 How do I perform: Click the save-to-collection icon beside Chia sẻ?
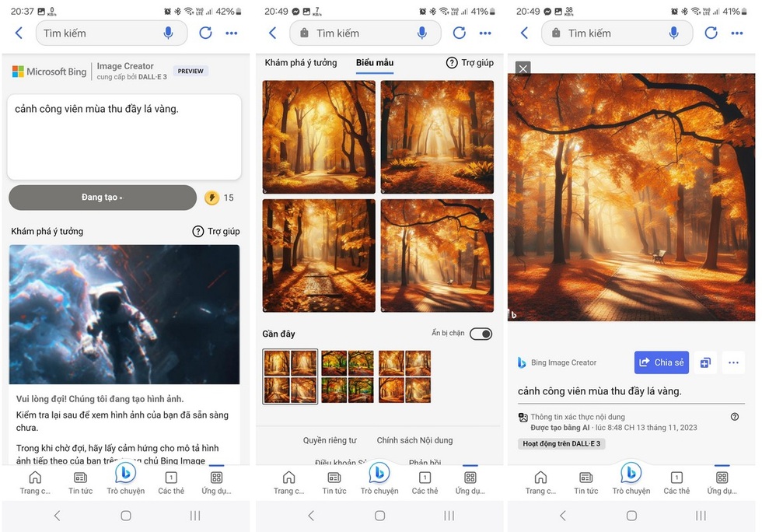(x=705, y=362)
